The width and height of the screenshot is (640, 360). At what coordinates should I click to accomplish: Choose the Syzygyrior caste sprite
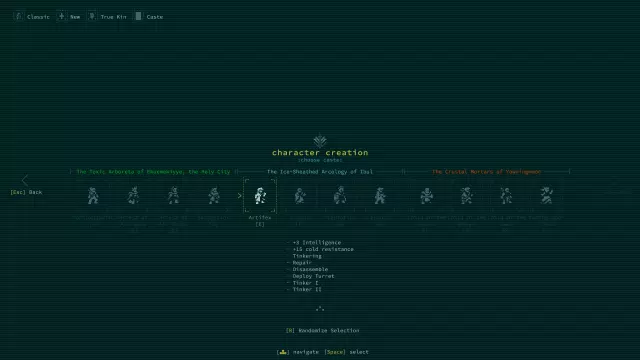(213, 196)
